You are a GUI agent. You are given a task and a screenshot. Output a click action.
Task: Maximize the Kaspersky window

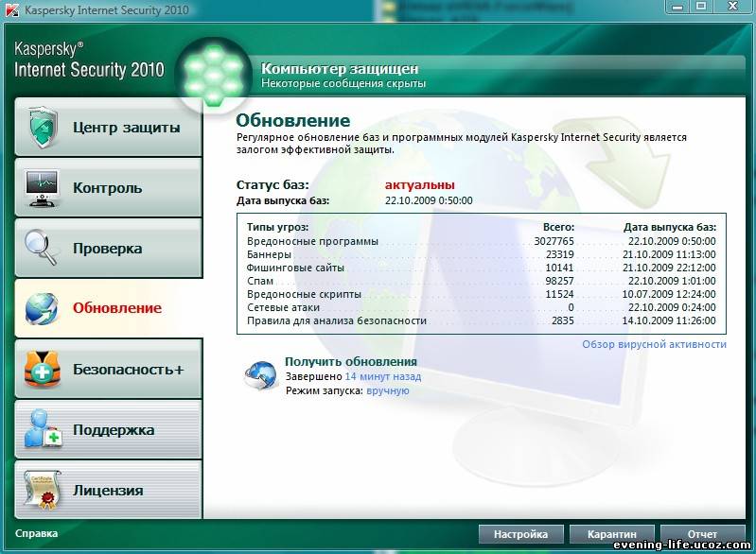[701, 7]
